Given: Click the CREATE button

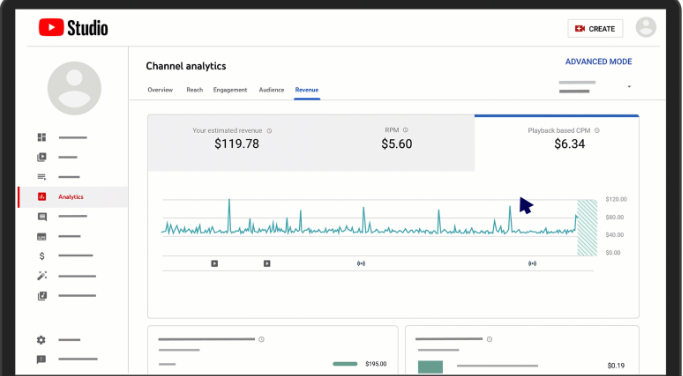Looking at the screenshot, I should pos(595,29).
